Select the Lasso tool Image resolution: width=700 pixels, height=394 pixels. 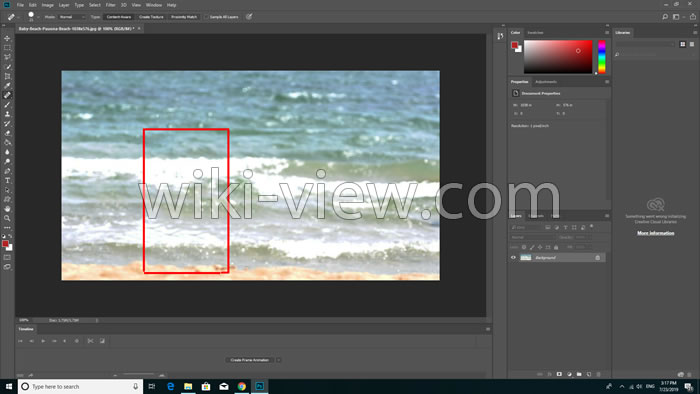point(7,57)
